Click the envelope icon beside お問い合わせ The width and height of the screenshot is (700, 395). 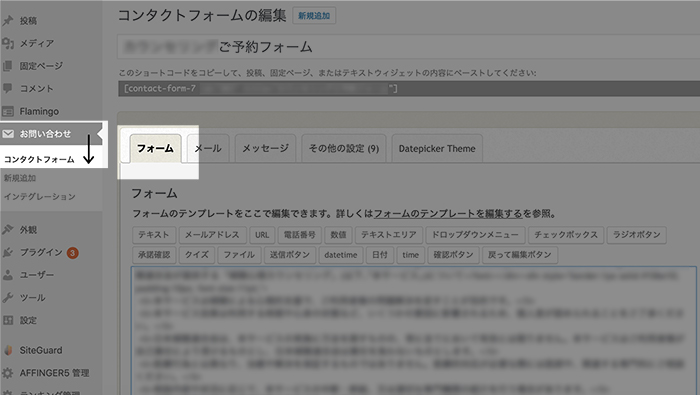pos(8,134)
